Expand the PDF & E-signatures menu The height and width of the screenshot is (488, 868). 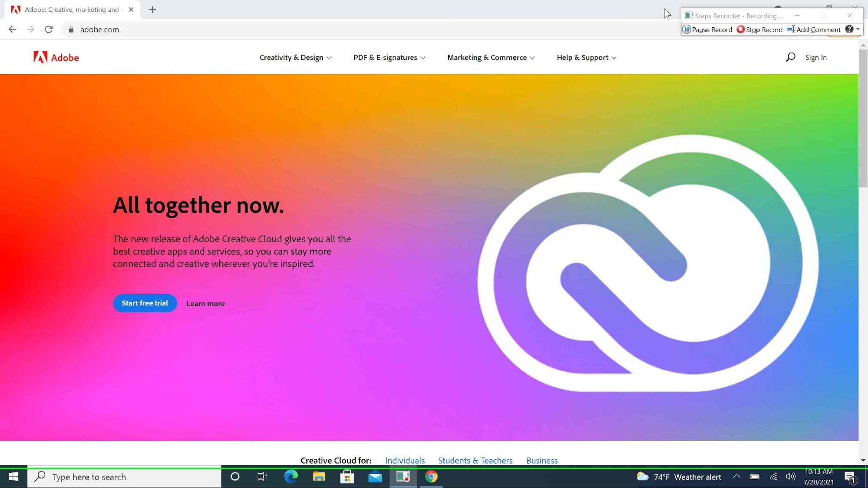tap(389, 58)
